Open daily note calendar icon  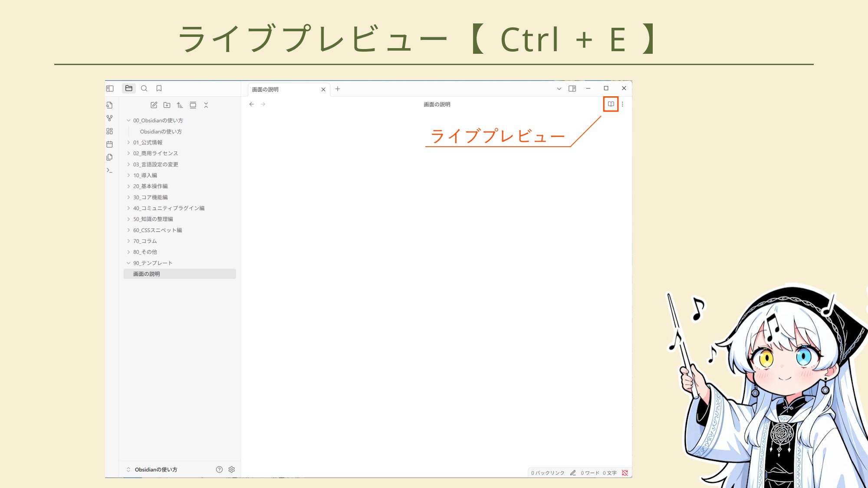109,144
